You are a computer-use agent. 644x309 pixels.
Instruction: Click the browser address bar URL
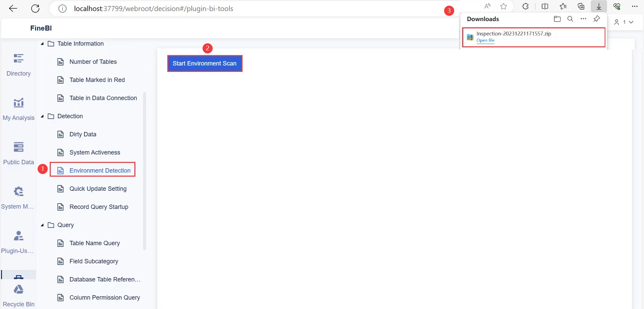[x=154, y=9]
